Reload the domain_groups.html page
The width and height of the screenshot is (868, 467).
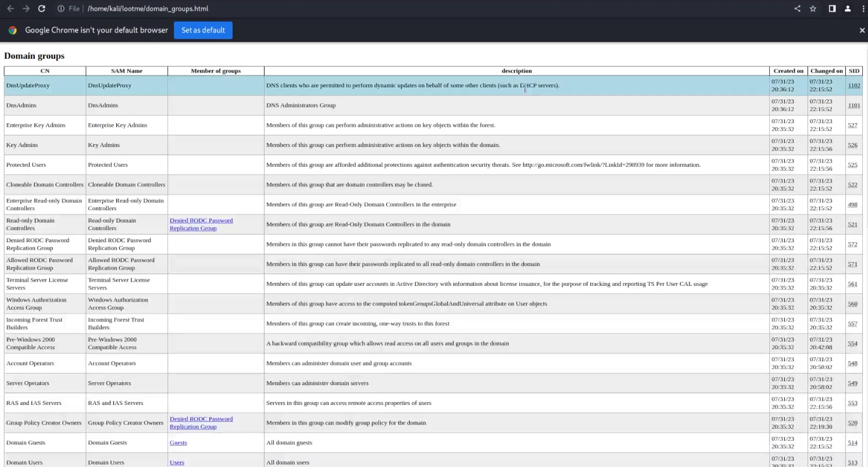tap(41, 9)
